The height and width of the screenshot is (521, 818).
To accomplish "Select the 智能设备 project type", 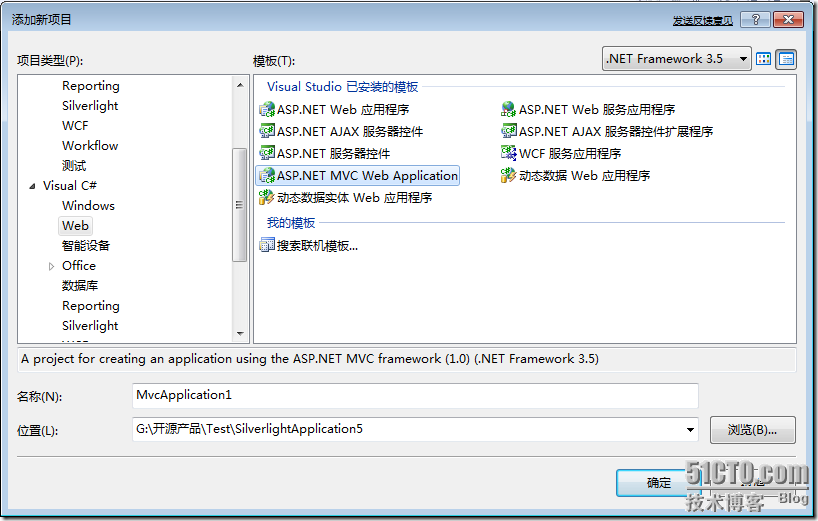I will pyautogui.click(x=86, y=246).
